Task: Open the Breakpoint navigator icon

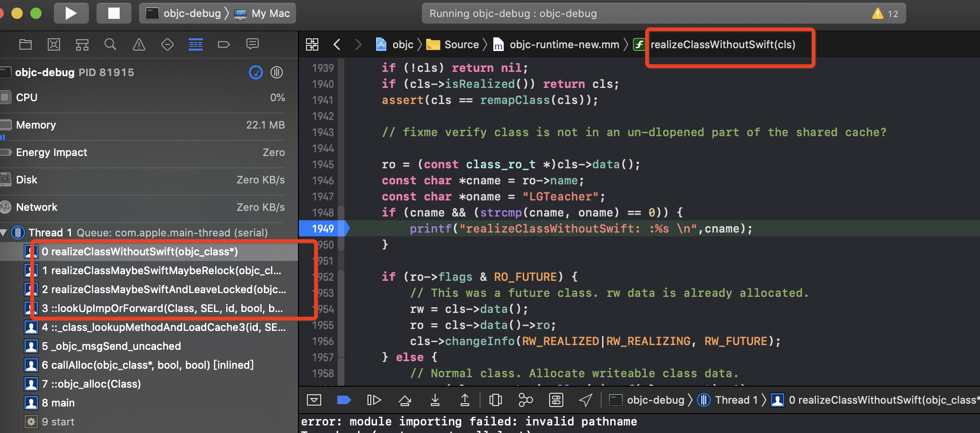Action: click(224, 44)
